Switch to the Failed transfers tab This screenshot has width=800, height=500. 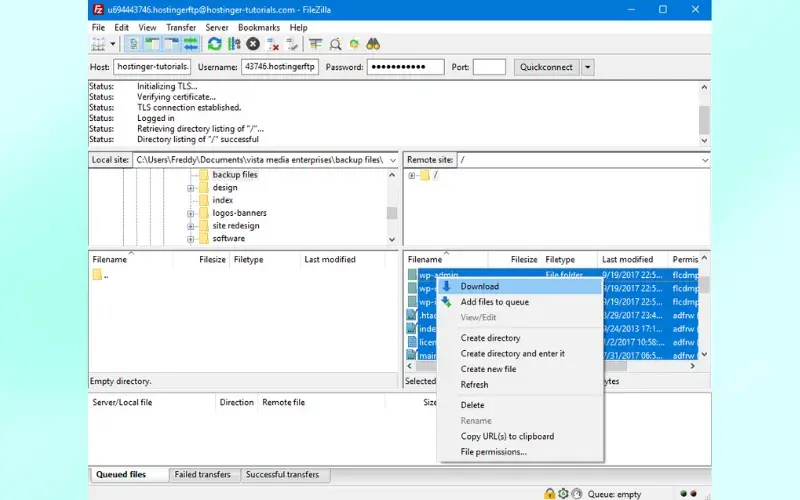point(203,474)
